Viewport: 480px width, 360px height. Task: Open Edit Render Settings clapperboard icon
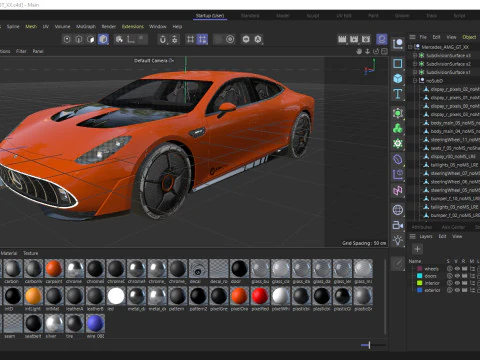coord(366,39)
